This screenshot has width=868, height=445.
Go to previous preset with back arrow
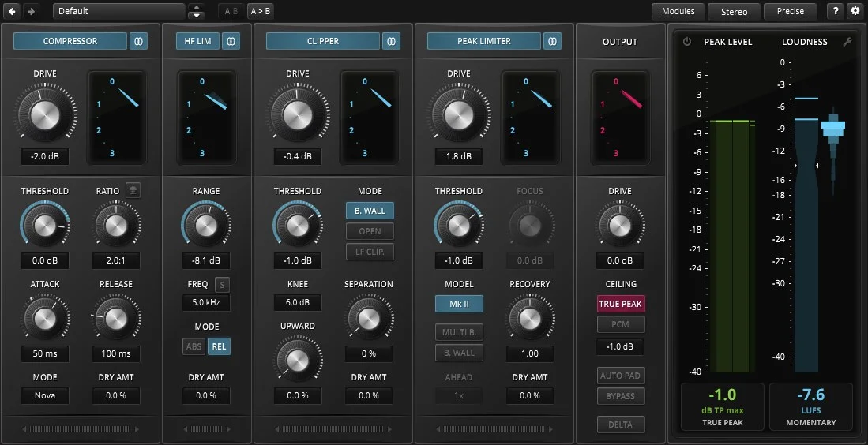point(12,11)
